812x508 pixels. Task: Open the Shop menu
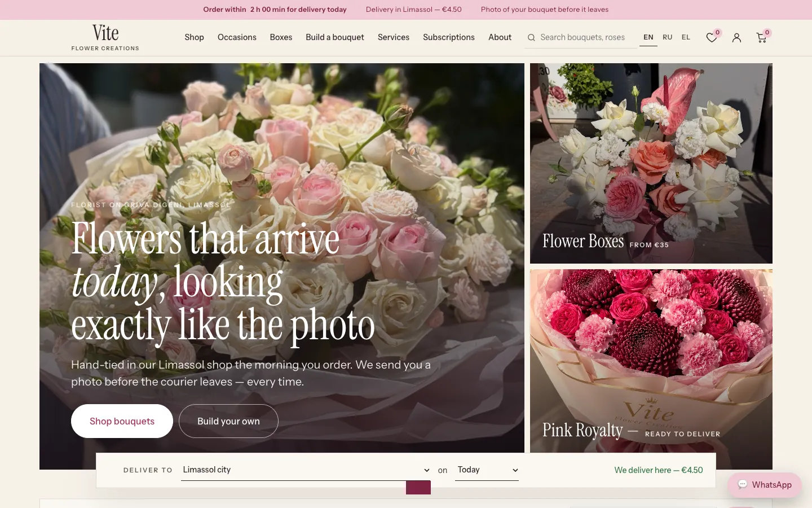tap(194, 37)
